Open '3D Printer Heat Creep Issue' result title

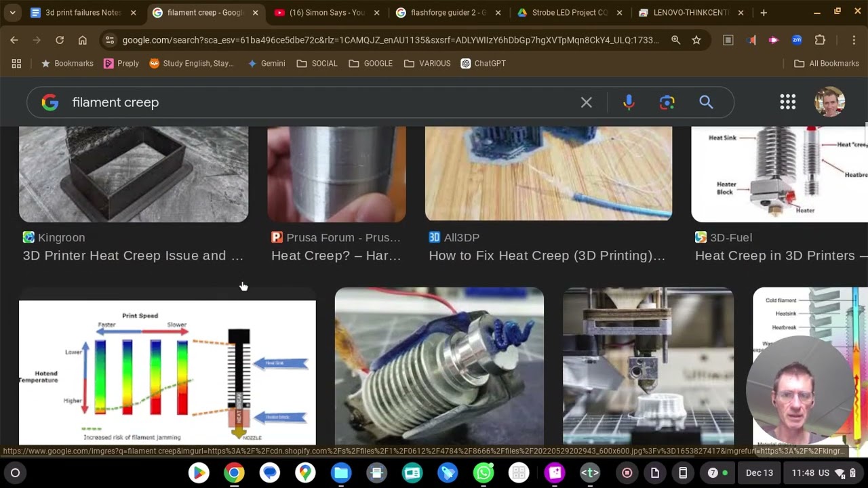[x=133, y=256]
